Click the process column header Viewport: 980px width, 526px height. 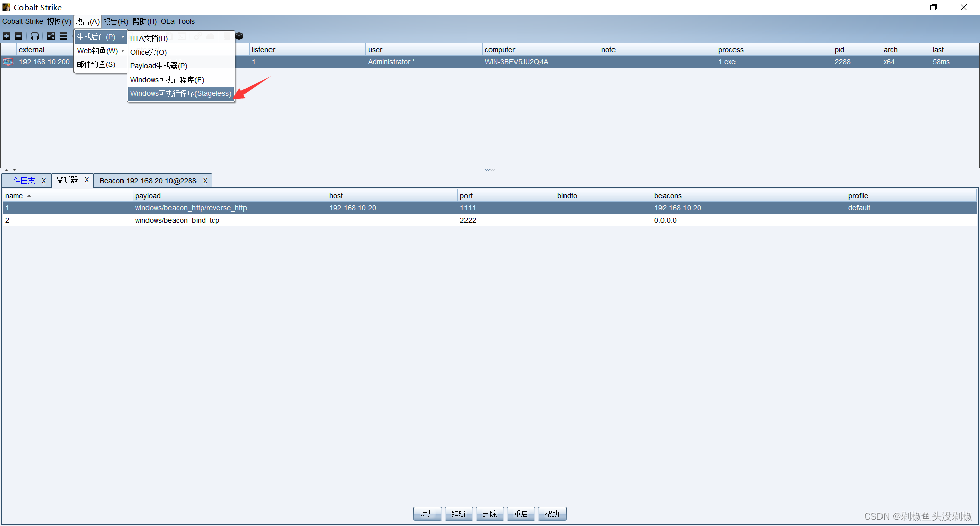(774, 50)
